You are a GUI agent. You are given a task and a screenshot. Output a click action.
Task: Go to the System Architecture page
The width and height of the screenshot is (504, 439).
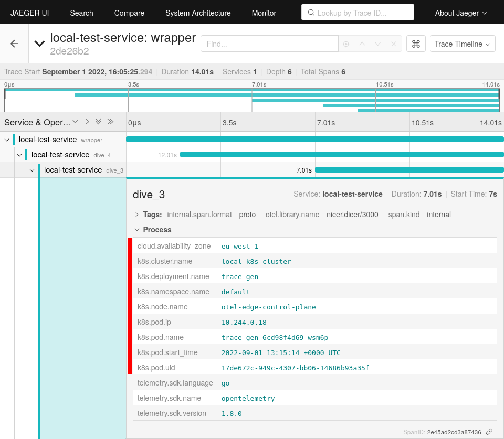tap(198, 13)
